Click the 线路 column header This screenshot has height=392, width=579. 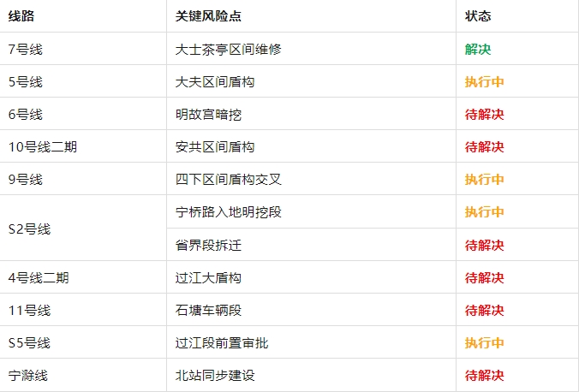[x=21, y=16]
